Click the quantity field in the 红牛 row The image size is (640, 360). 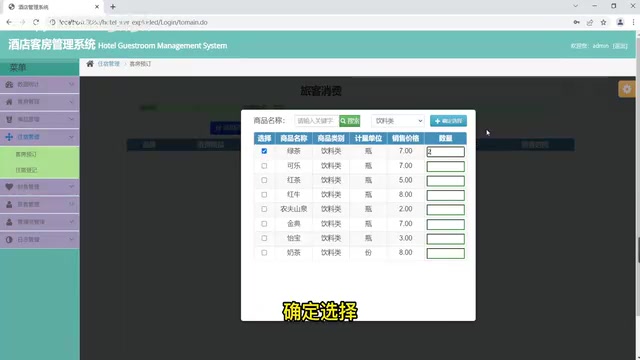pos(445,195)
